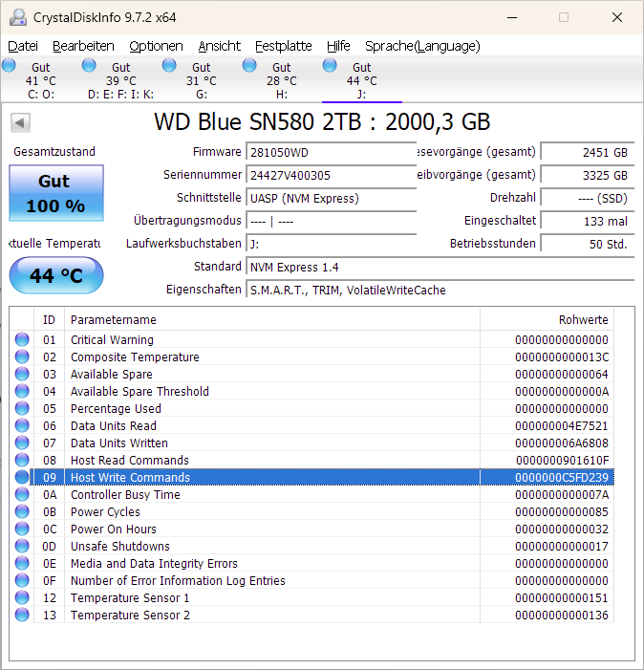Click the Betriebsstunden value 50 Std.

pyautogui.click(x=588, y=244)
